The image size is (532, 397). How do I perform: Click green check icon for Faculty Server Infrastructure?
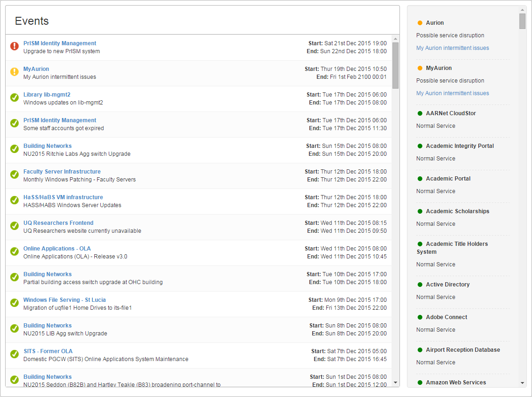[14, 174]
